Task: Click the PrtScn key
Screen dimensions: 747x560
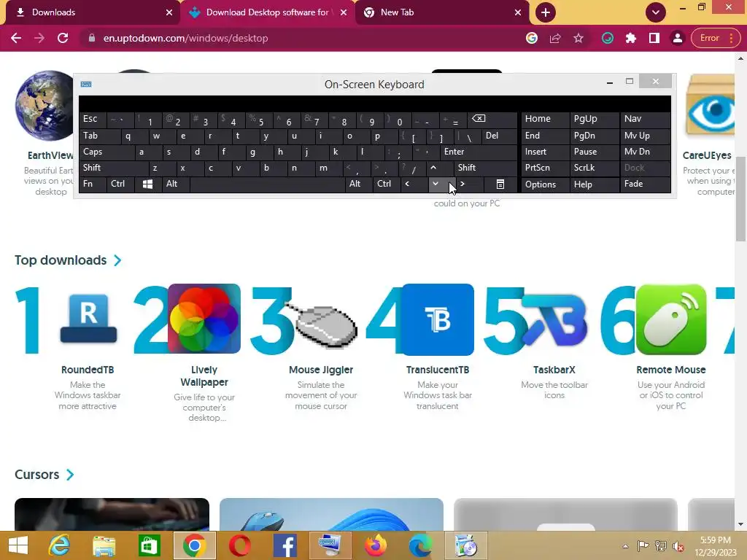Action: pos(545,168)
